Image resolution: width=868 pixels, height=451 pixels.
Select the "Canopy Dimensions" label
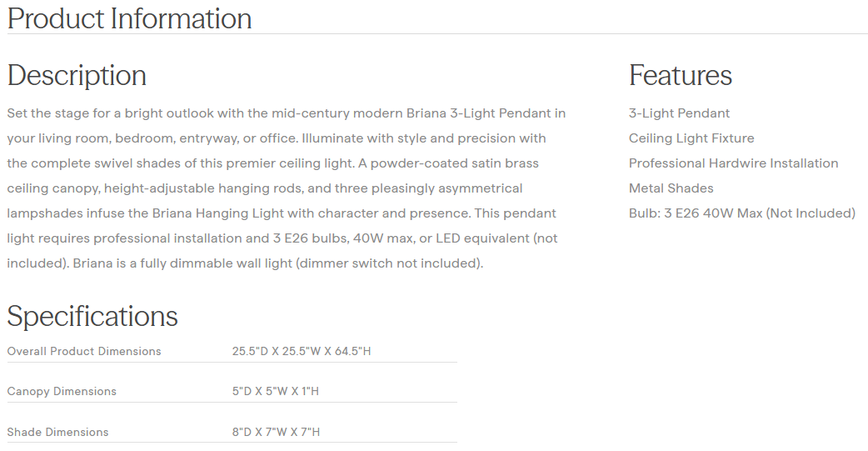pos(62,391)
